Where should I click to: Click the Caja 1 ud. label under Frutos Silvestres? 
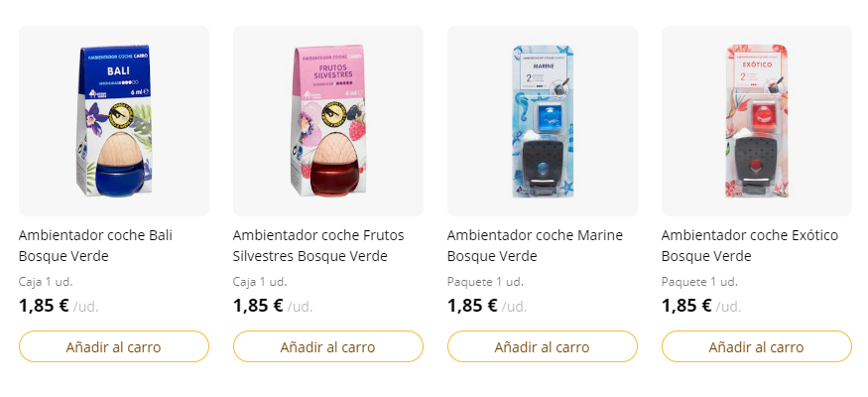point(260,282)
